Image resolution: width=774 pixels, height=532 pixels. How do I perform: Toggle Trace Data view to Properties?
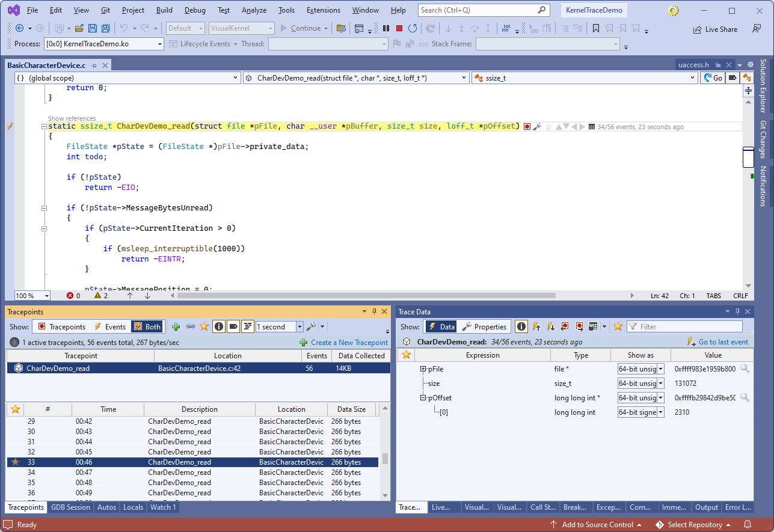click(484, 326)
